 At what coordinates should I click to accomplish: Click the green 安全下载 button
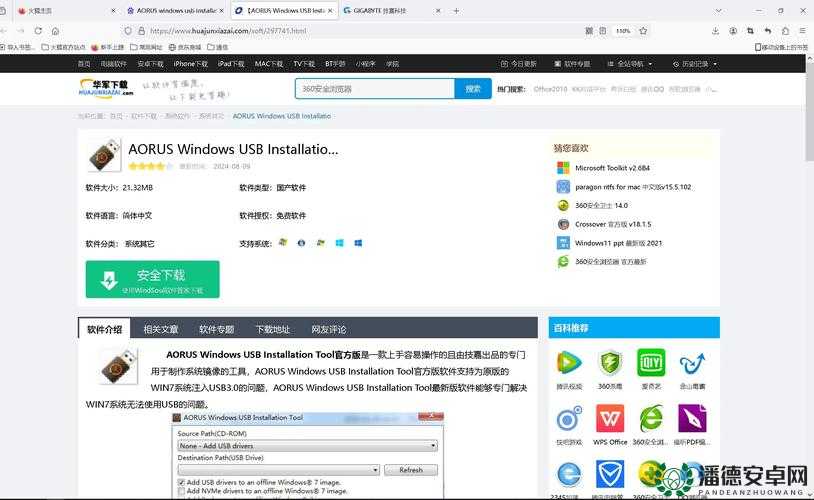pyautogui.click(x=153, y=279)
